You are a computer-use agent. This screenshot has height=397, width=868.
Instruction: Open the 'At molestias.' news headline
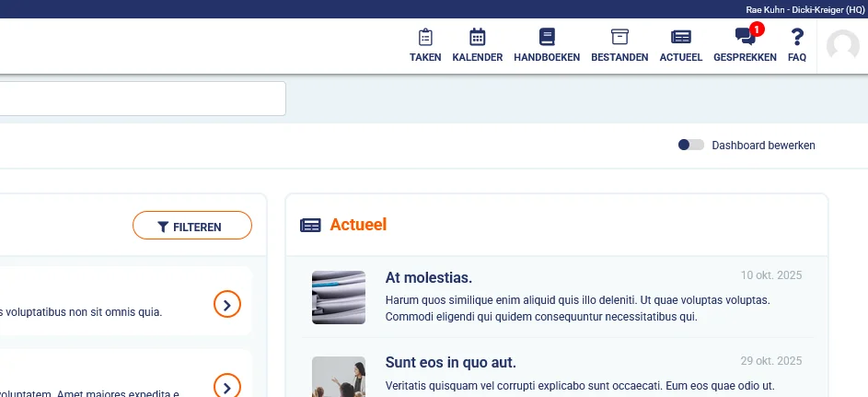click(x=429, y=277)
